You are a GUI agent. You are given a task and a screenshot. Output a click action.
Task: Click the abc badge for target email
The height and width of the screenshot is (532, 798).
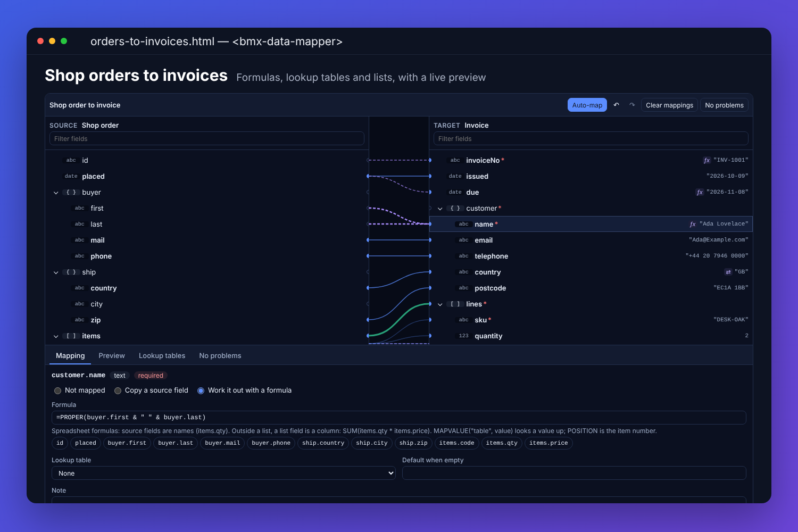tap(464, 240)
